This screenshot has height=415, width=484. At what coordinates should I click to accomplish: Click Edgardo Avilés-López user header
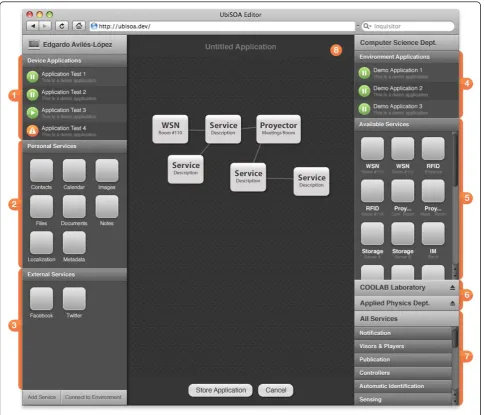[74, 45]
